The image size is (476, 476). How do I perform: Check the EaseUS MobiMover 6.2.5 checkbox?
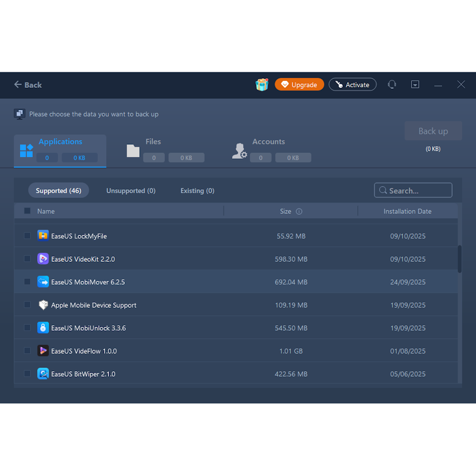28,282
